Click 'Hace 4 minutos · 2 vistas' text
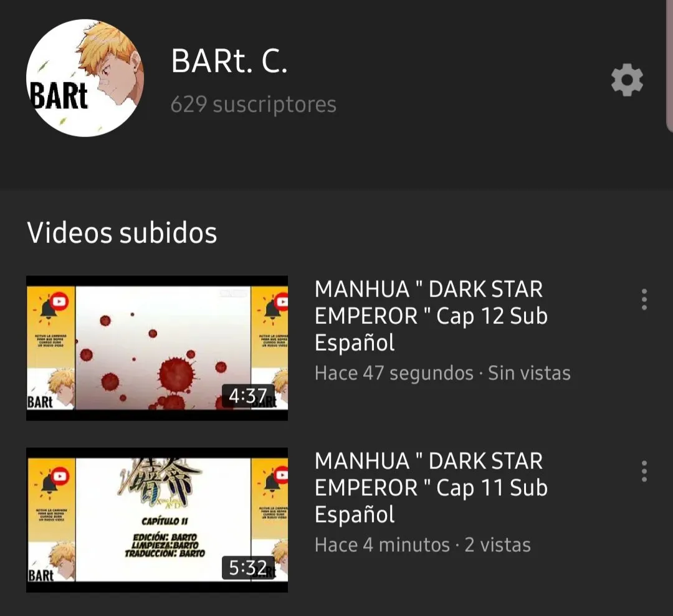The height and width of the screenshot is (616, 673). 422,545
